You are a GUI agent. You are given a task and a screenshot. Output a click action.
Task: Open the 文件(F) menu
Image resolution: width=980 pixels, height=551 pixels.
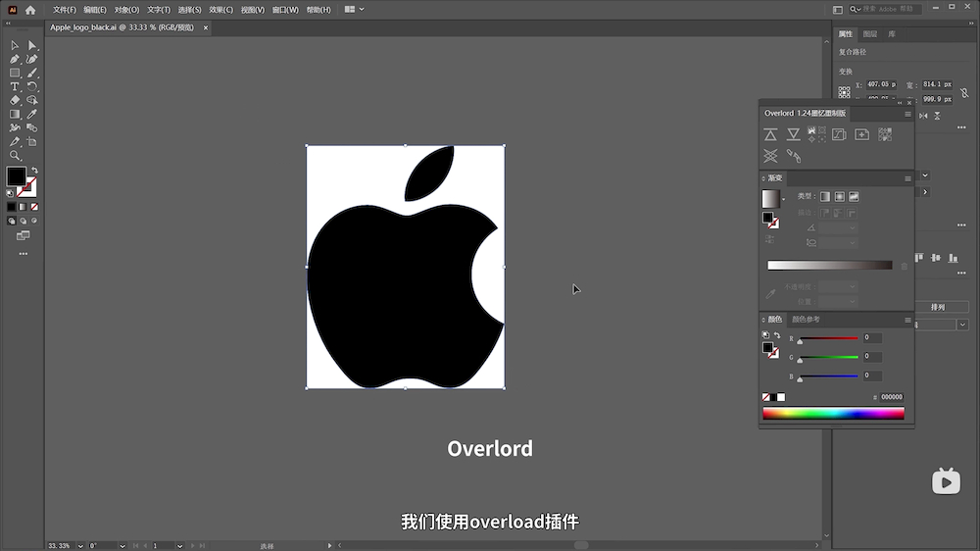tap(65, 10)
